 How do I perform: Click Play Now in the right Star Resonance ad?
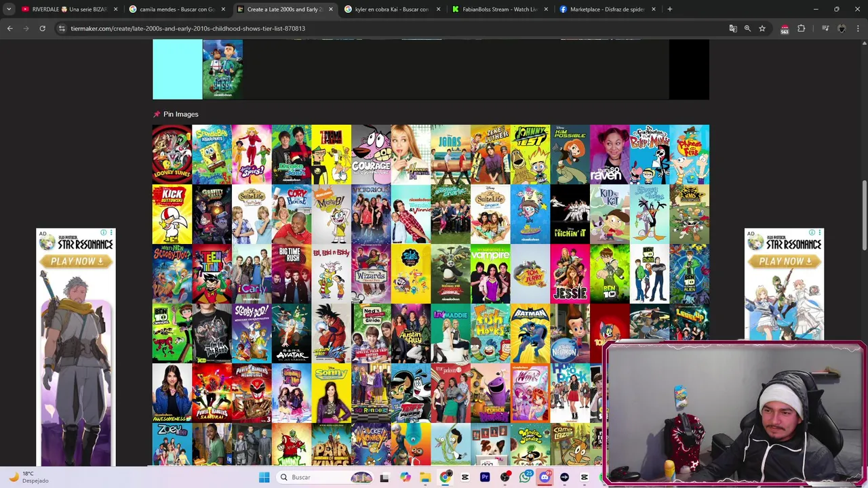coord(785,261)
